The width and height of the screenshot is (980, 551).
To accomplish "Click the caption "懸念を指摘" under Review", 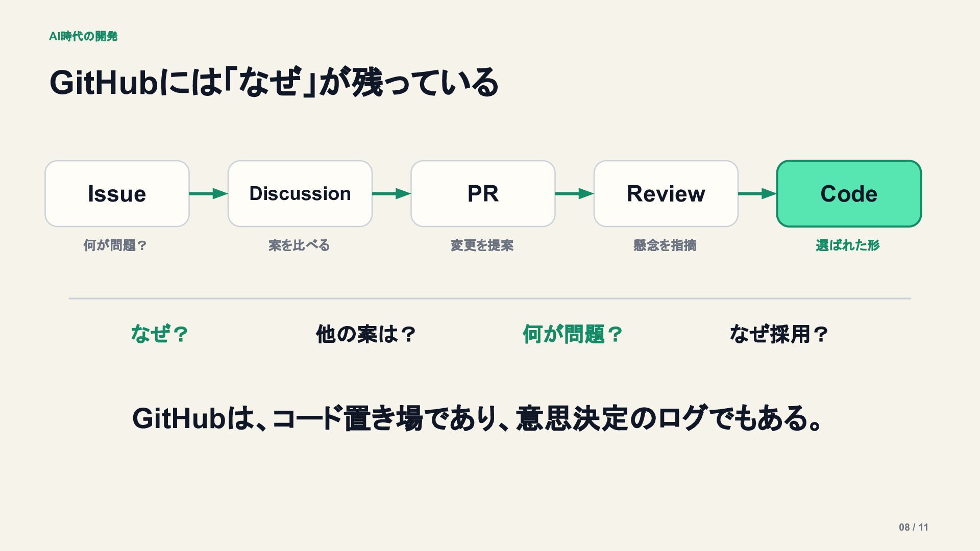I will click(x=665, y=245).
